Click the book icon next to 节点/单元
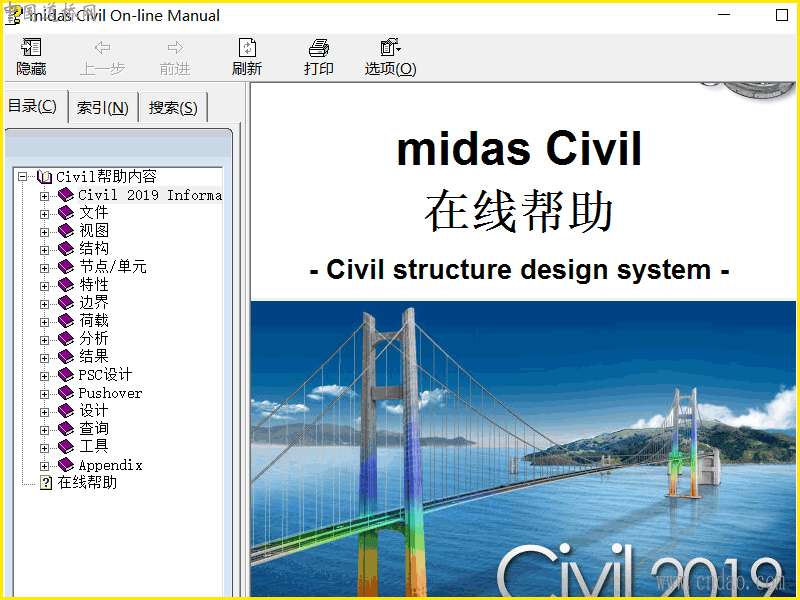The height and width of the screenshot is (600, 800). coord(66,266)
